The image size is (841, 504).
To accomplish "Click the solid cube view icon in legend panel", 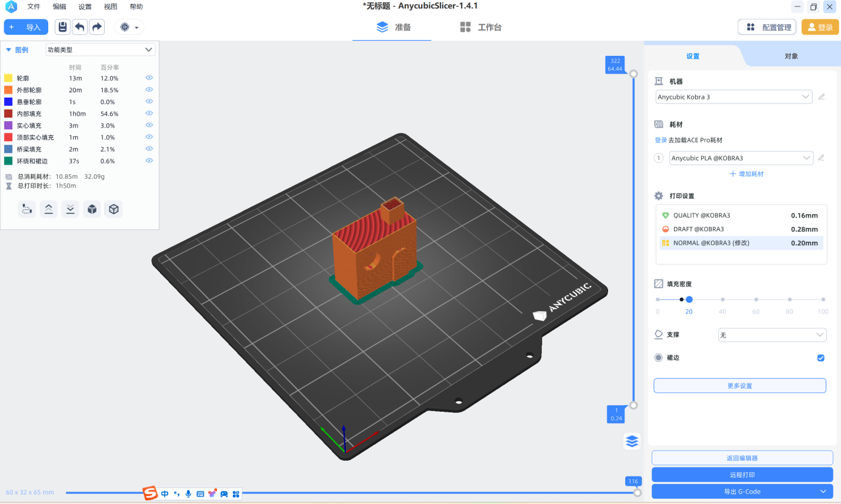I will 92,209.
